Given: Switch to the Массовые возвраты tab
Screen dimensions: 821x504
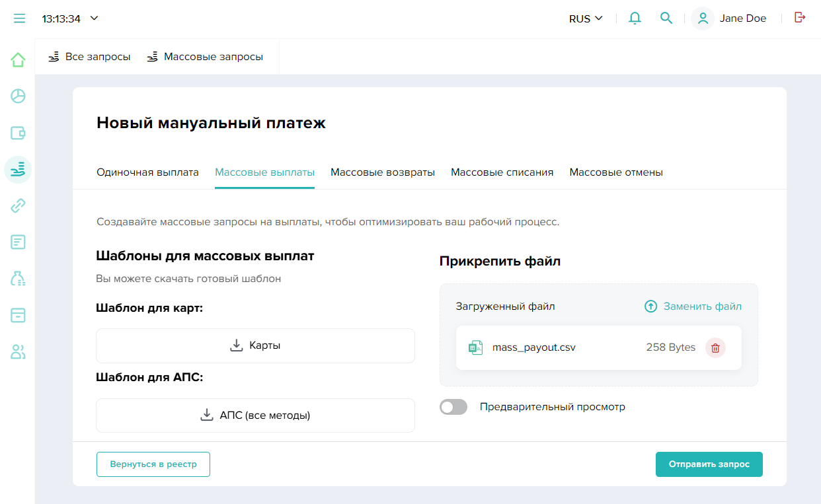Looking at the screenshot, I should [383, 172].
